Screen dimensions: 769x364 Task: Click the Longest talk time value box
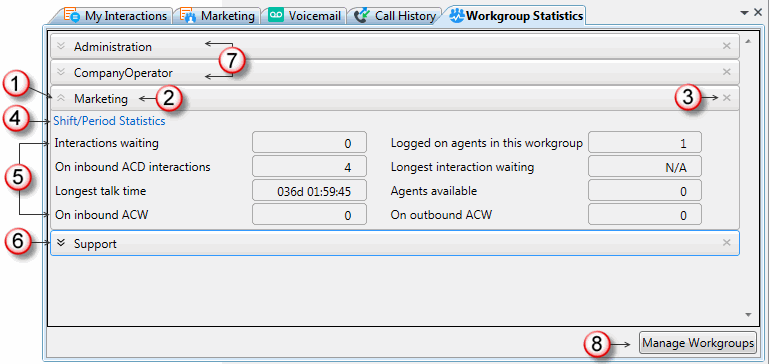click(x=309, y=191)
